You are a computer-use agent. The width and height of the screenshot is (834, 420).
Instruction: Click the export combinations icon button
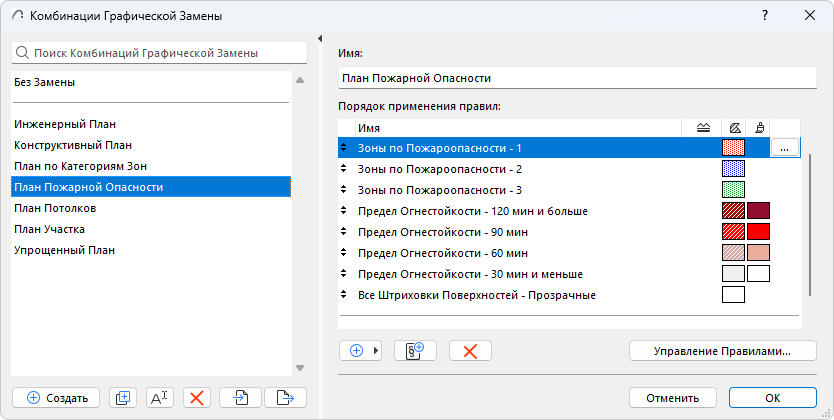[x=285, y=397]
